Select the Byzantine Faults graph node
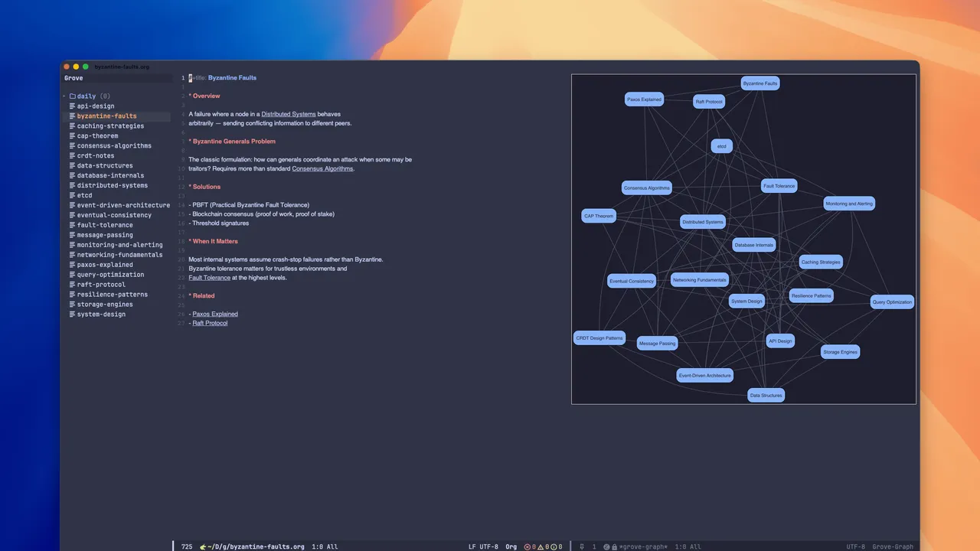The image size is (980, 551). pyautogui.click(x=760, y=83)
